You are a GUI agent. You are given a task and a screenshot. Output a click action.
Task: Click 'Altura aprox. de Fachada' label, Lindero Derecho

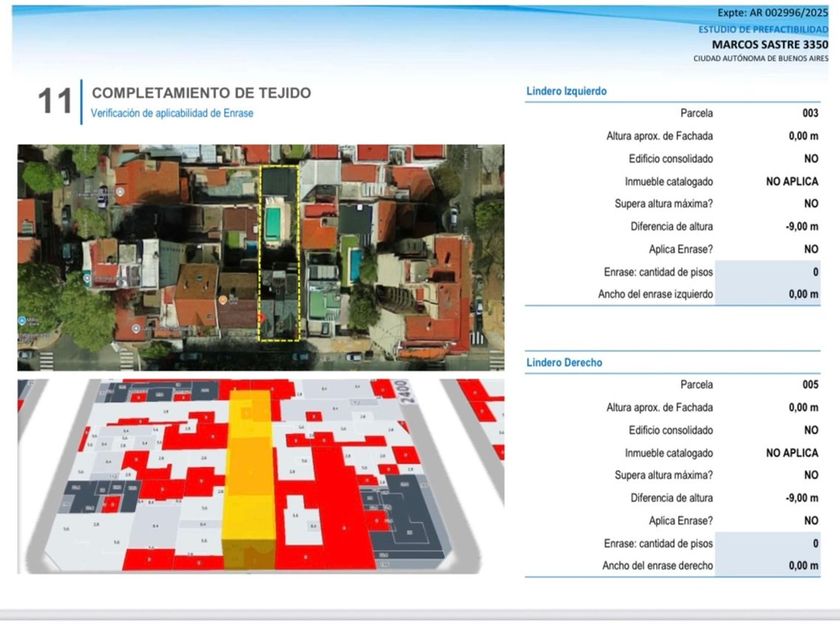click(x=659, y=408)
